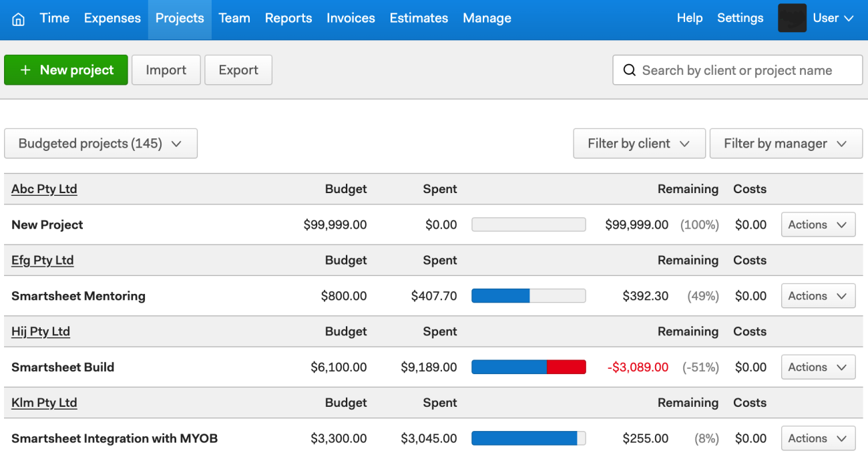Navigate to the Team page
Screen dimensions: 868x457
pyautogui.click(x=234, y=18)
